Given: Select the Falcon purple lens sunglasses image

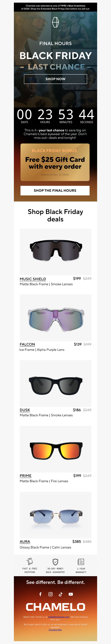Looking at the screenshot, I should coord(56,318).
